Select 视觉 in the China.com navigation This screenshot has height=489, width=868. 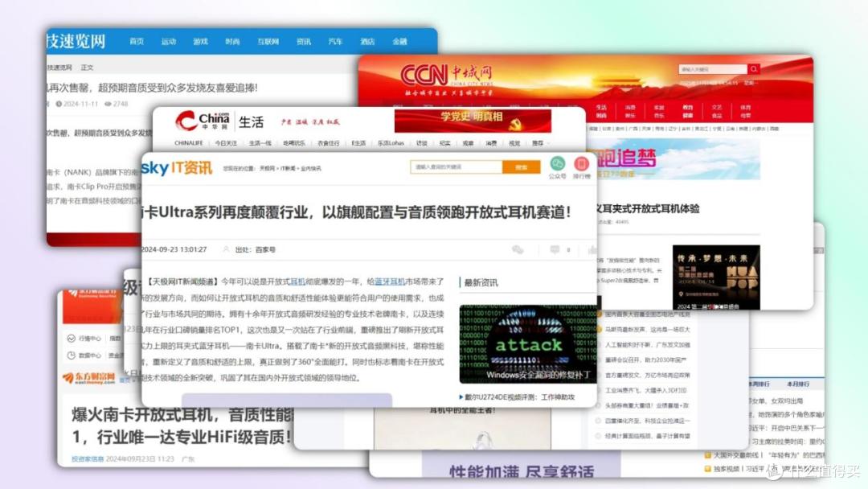point(514,143)
